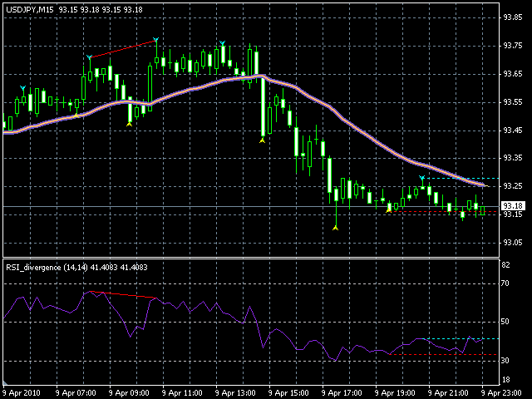Click the 9 Apr 17:00 time label
This screenshot has height=399, width=532.
click(x=342, y=393)
